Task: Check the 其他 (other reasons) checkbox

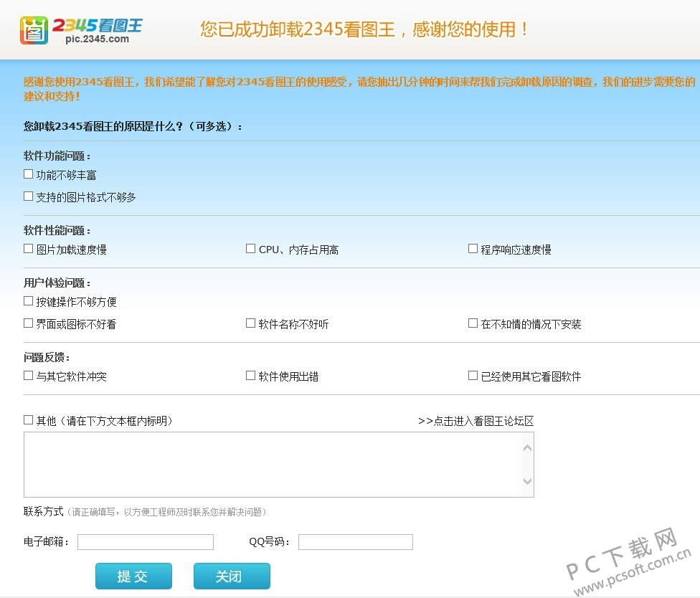Action: click(28, 420)
